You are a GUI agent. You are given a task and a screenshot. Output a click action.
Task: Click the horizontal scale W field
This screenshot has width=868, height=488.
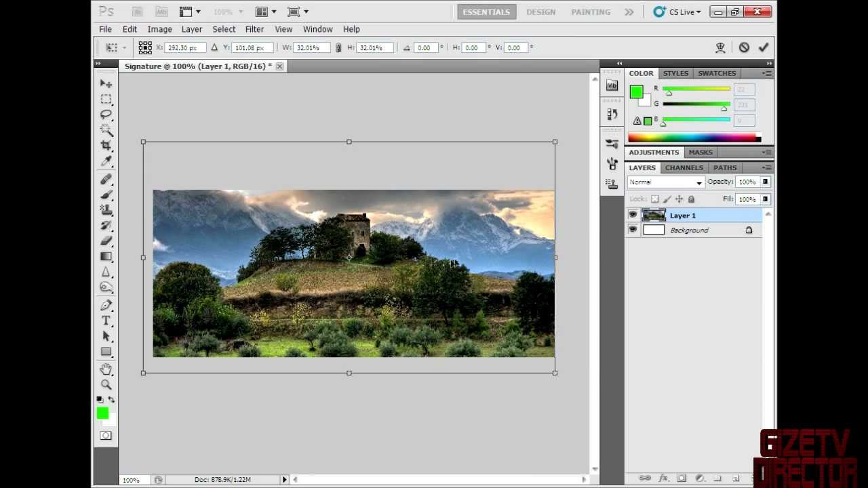click(312, 47)
